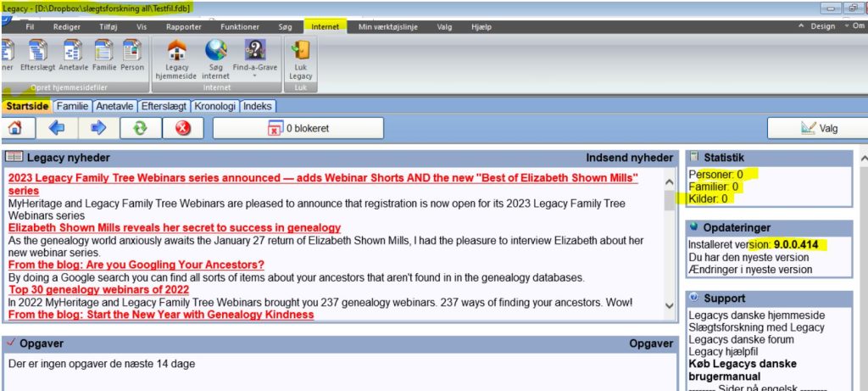Switch to the Anetavle view tab
Viewport: 868px width, 391px height.
pyautogui.click(x=114, y=106)
